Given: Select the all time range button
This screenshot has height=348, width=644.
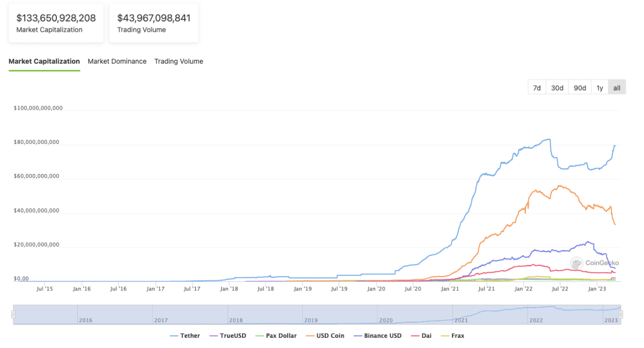Looking at the screenshot, I should click(617, 88).
